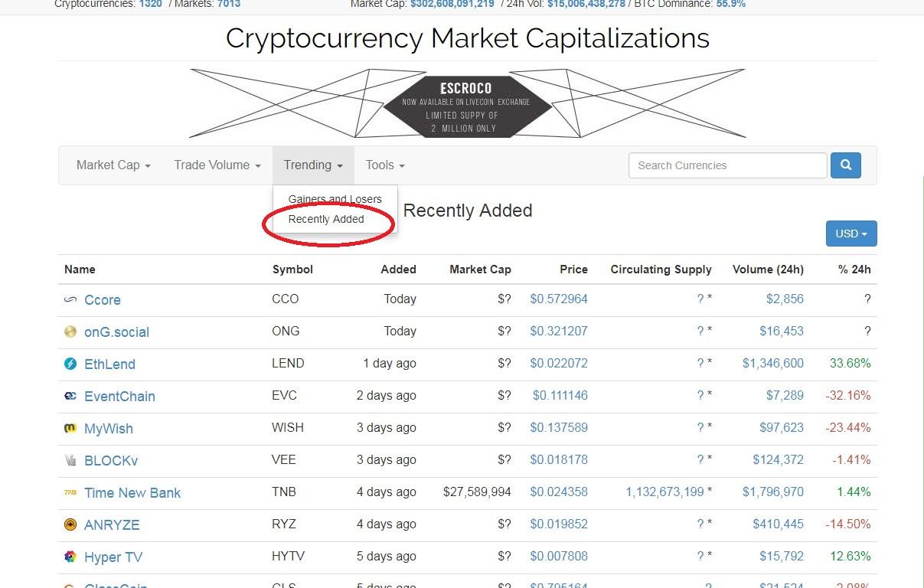Click the EventChain coin logo icon

tap(70, 396)
